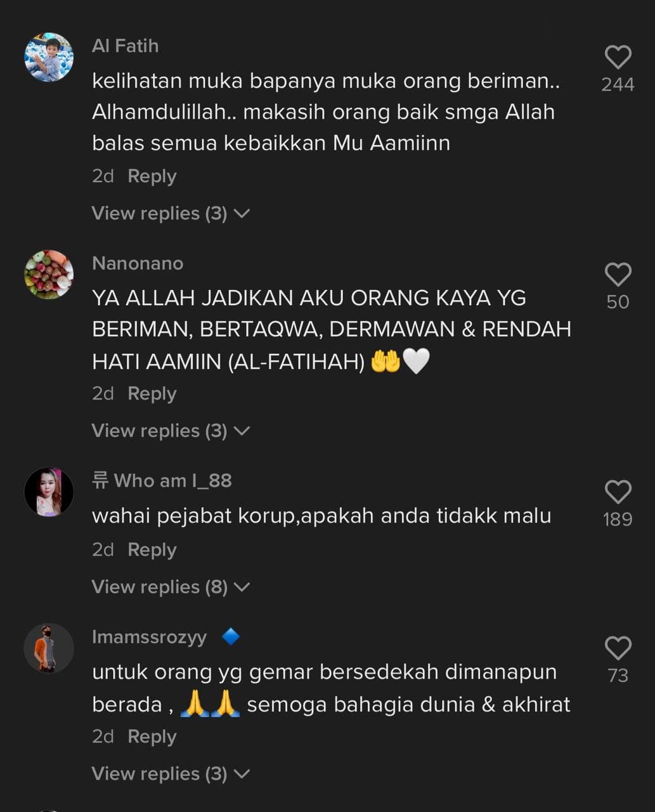Like Nanonano's comment with heart icon
This screenshot has width=655, height=812.
click(618, 275)
